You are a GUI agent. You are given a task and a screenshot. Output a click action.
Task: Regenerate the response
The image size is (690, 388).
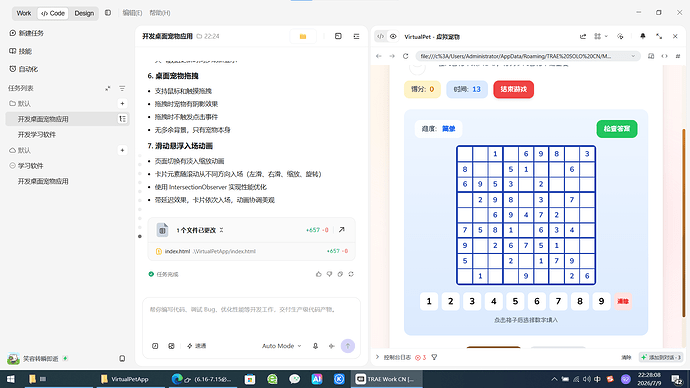pos(351,274)
